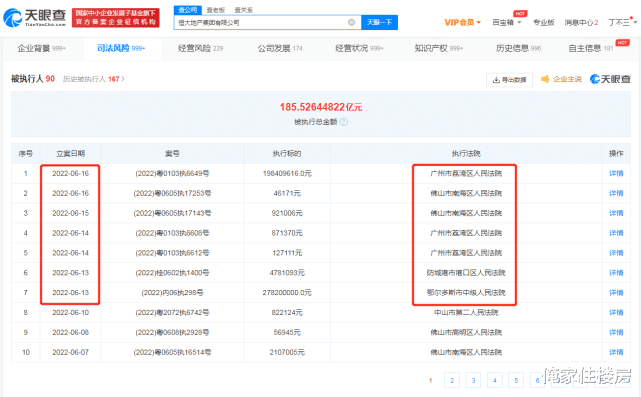Open the 消息中心 notifications
The width and height of the screenshot is (641, 397).
tap(581, 22)
